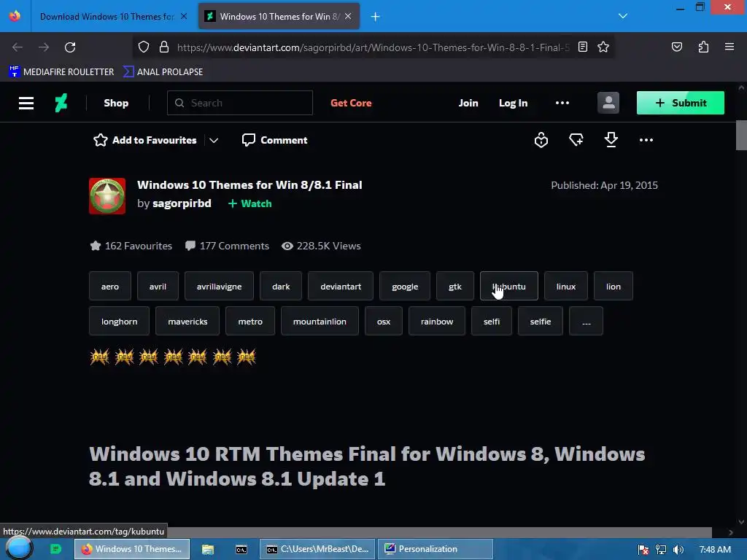Open a new tab with plus button
Screen dimensions: 747x560
pyautogui.click(x=376, y=17)
